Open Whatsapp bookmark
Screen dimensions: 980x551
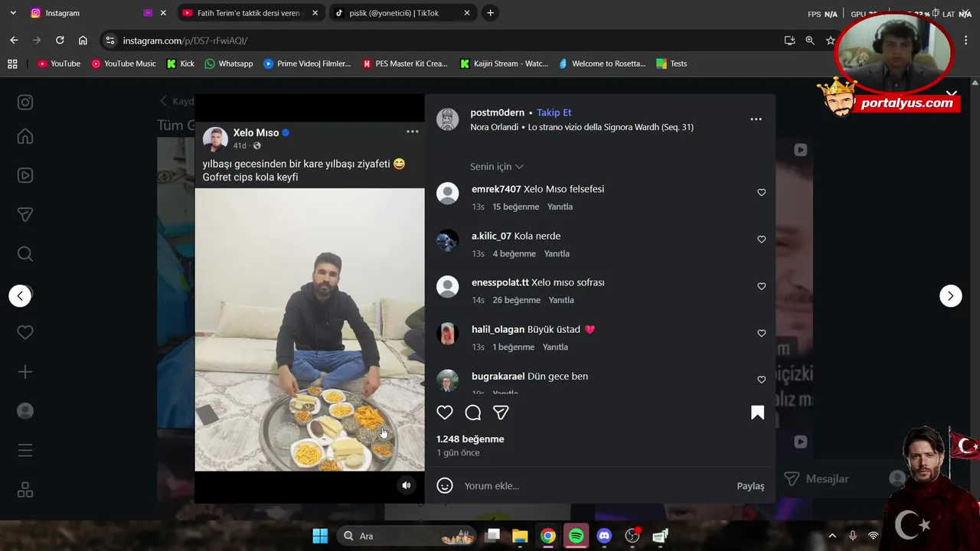(x=229, y=64)
